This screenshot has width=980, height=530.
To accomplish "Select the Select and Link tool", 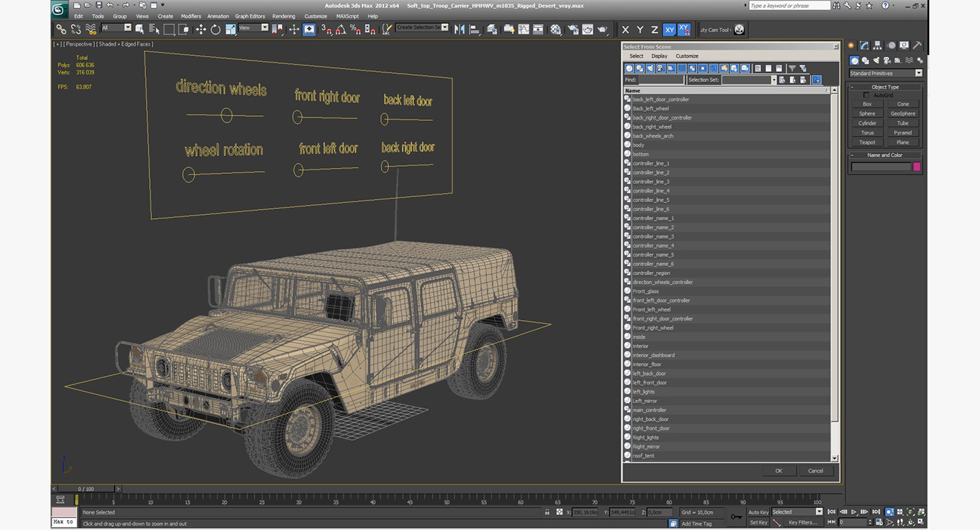I will coord(61,30).
